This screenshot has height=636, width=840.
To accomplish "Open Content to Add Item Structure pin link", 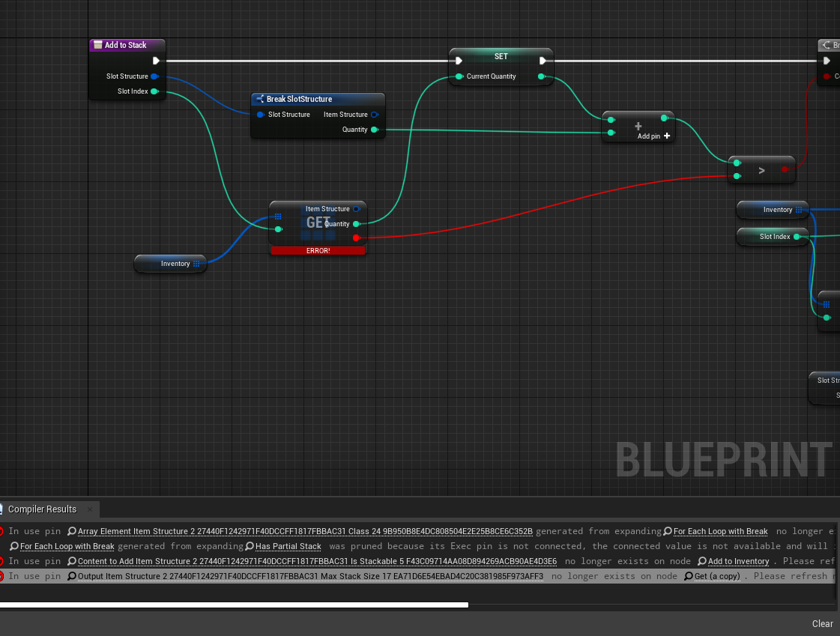I will [x=317, y=562].
